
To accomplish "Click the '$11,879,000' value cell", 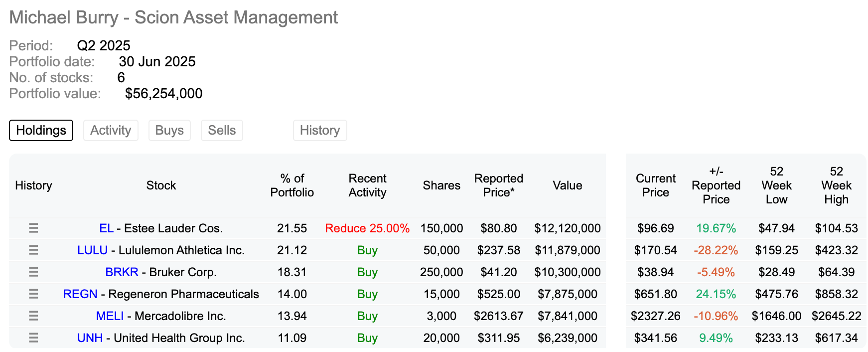I will point(568,250).
